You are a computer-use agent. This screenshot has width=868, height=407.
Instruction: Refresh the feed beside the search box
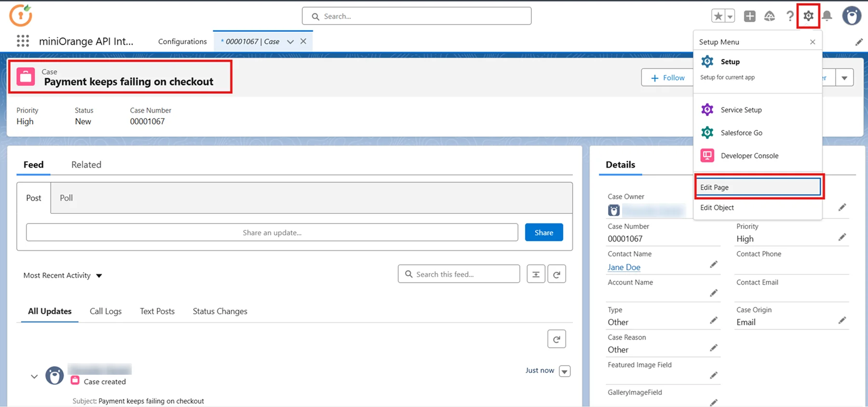tap(556, 274)
